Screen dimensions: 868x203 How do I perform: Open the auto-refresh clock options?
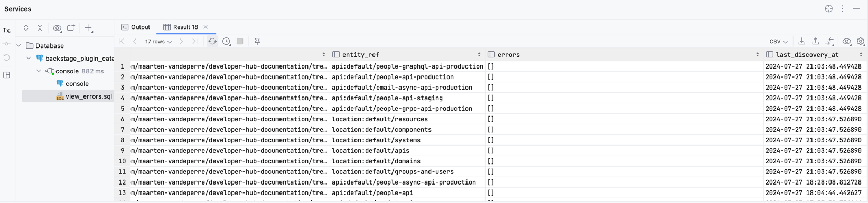coord(226,41)
